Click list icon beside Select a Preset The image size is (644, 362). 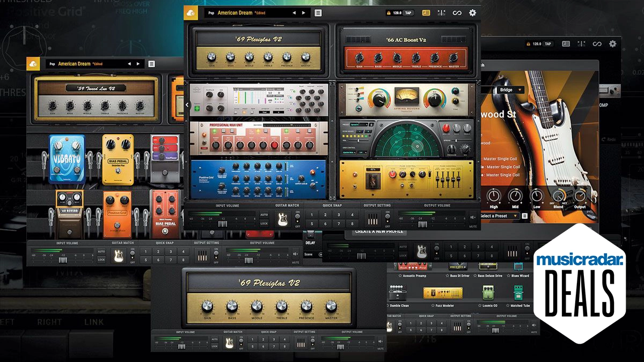point(524,216)
